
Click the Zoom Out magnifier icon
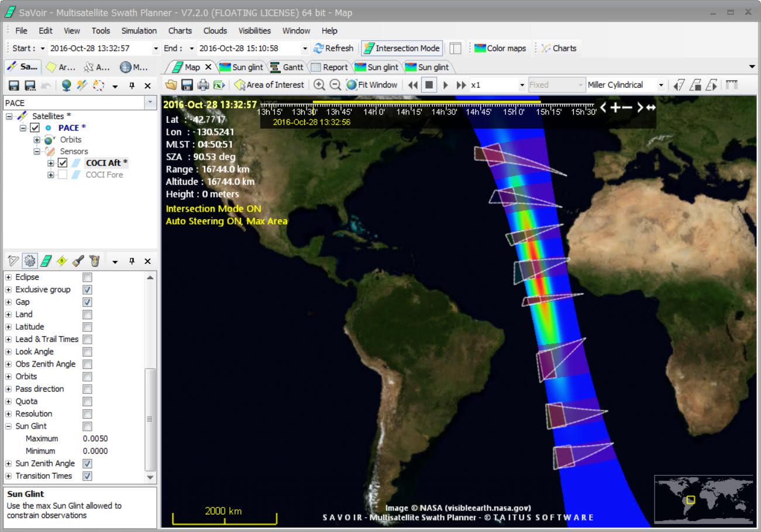pyautogui.click(x=335, y=85)
